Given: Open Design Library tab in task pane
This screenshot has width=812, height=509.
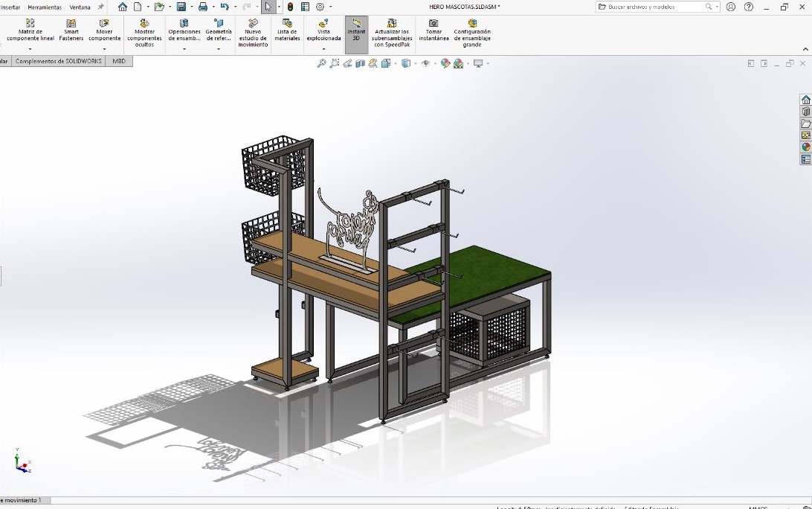Looking at the screenshot, I should click(x=806, y=112).
